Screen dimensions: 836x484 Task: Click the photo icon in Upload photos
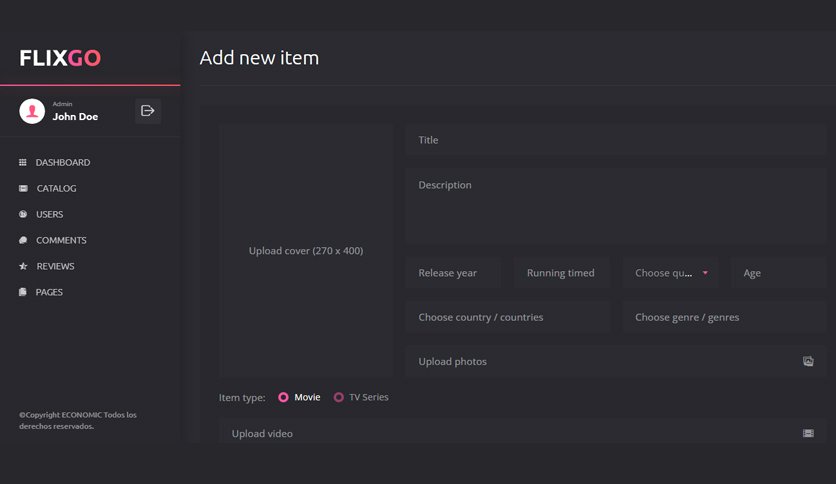[808, 361]
